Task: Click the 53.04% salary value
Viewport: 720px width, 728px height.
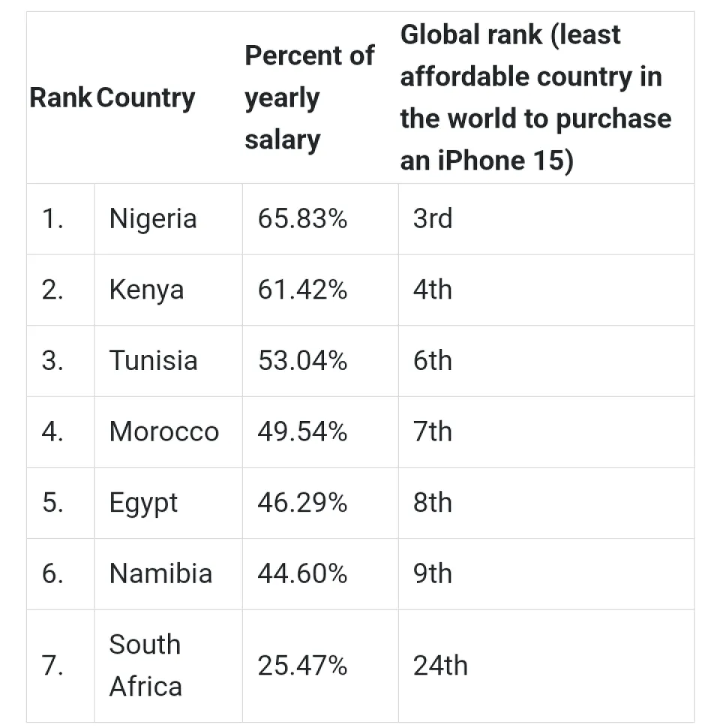Action: (302, 360)
